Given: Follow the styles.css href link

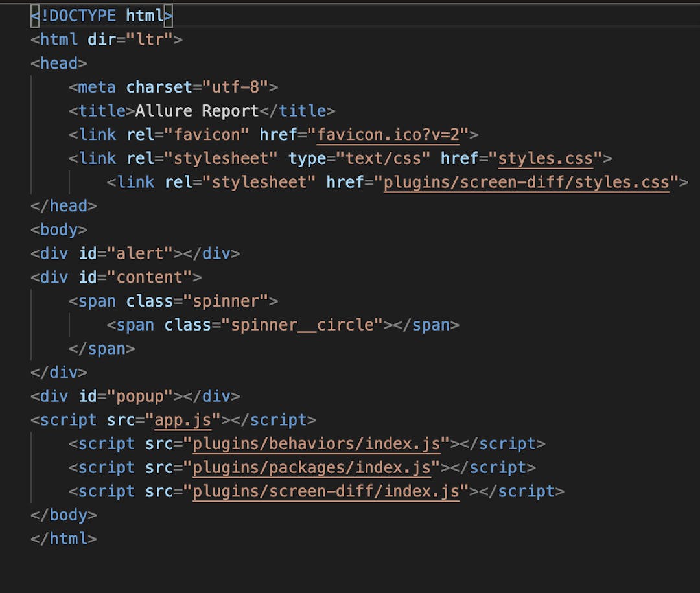Looking at the screenshot, I should pyautogui.click(x=545, y=158).
